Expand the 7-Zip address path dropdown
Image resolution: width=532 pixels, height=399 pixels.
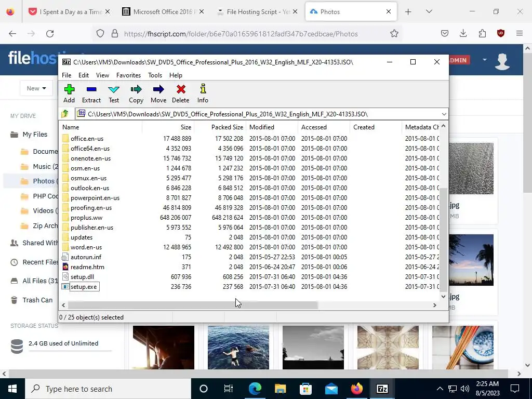(x=444, y=114)
